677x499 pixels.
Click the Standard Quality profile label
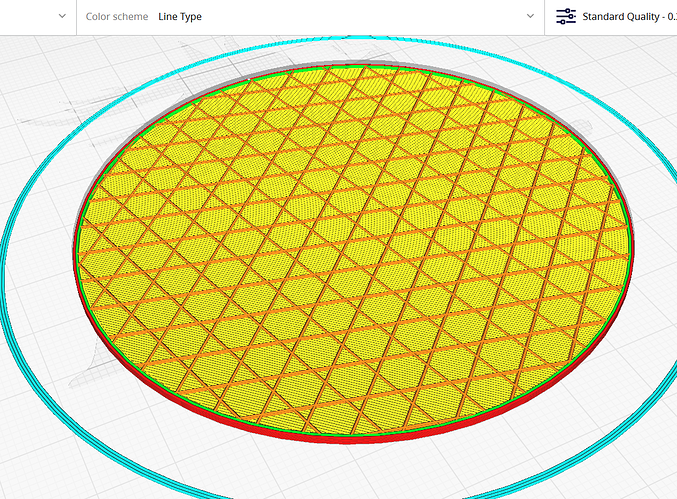click(x=629, y=17)
